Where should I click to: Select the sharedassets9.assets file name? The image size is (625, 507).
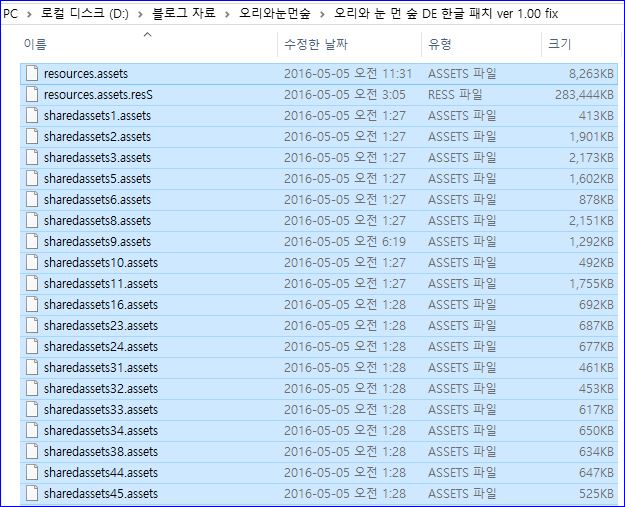point(97,242)
